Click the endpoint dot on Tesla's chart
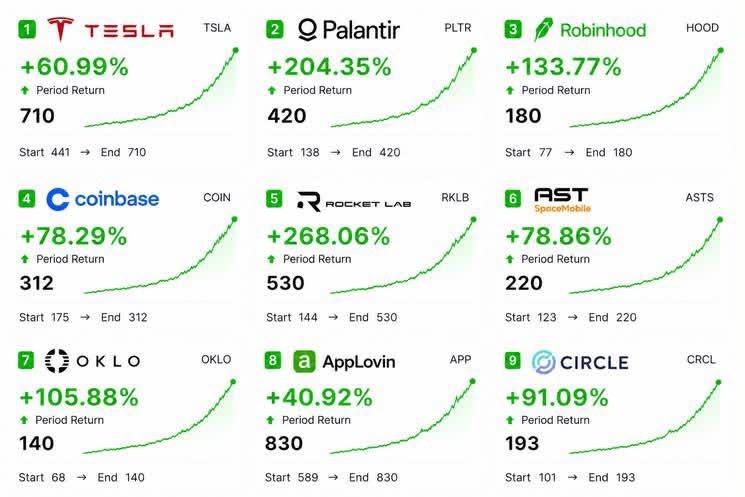Screen dimensions: 745x497 (x=236, y=50)
